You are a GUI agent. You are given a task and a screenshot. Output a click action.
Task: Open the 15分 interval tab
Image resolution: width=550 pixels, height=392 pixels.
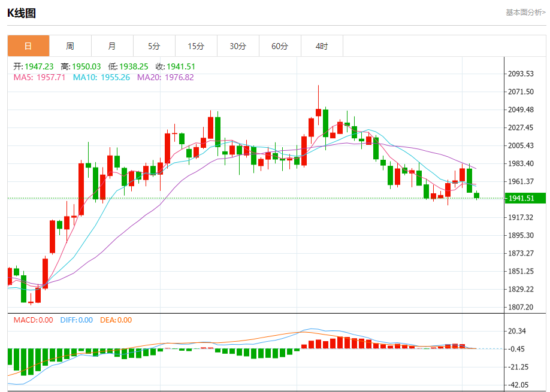196,46
